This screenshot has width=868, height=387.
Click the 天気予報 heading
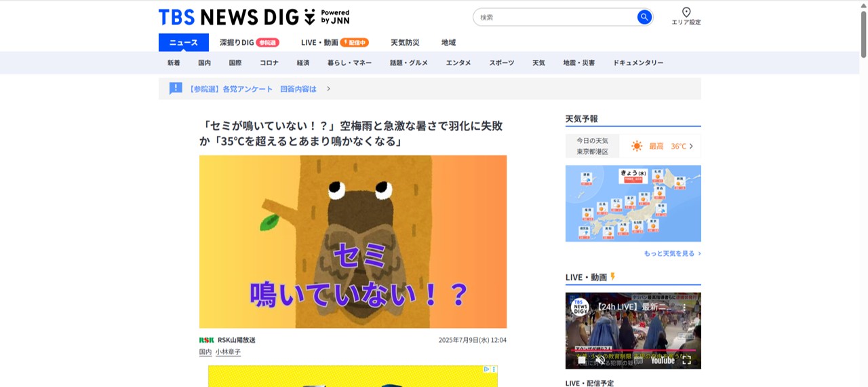(x=582, y=119)
